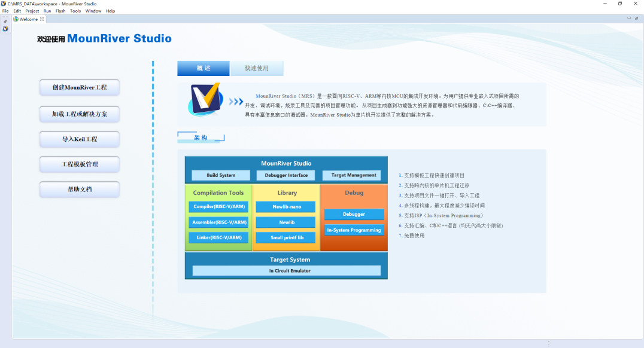This screenshot has width=644, height=348.
Task: Open the Tools menu
Action: click(x=75, y=11)
